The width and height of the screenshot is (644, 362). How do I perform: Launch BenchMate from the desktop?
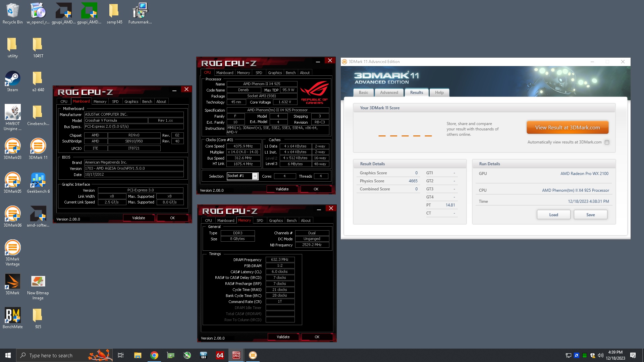coord(12,318)
